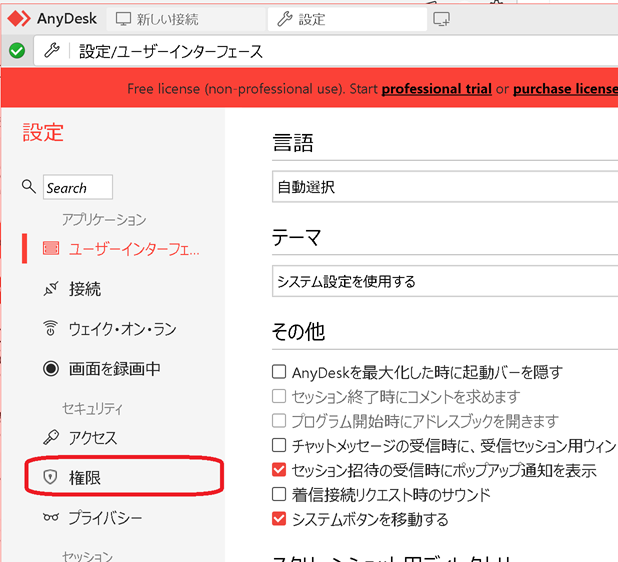This screenshot has height=562, width=618.
Task: Click the user interface sidebar icon
Action: click(x=51, y=249)
